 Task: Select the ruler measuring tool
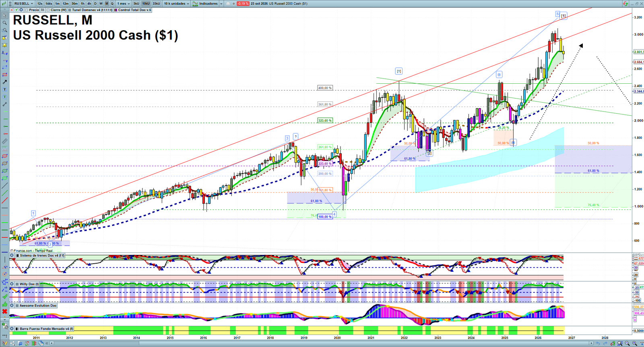coord(4,140)
